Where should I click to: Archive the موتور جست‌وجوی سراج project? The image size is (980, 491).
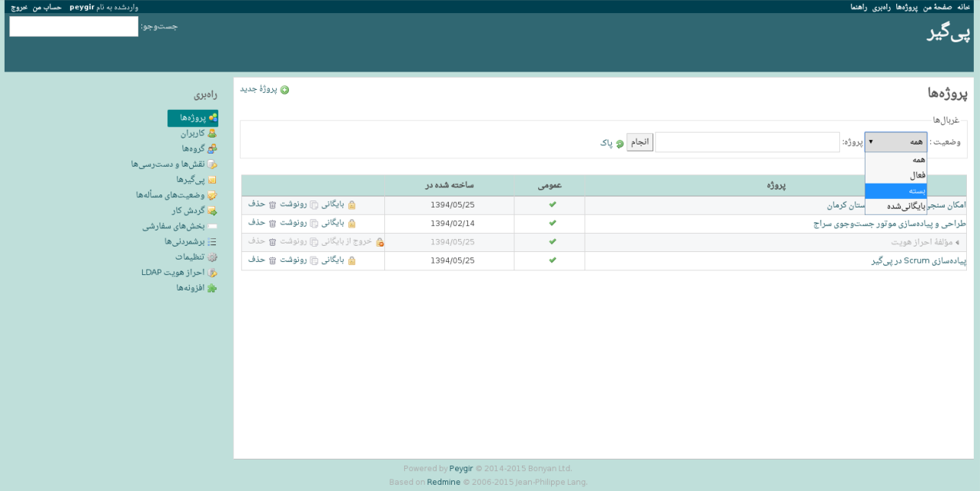tap(338, 223)
